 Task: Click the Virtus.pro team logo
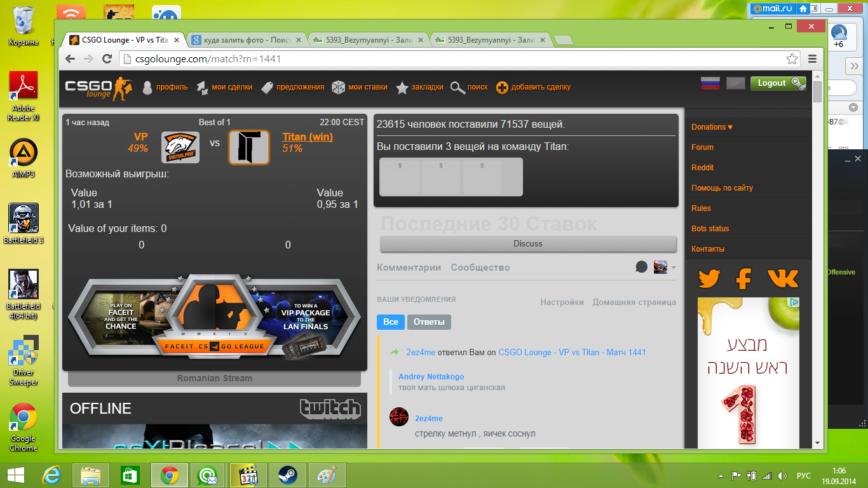click(x=180, y=147)
